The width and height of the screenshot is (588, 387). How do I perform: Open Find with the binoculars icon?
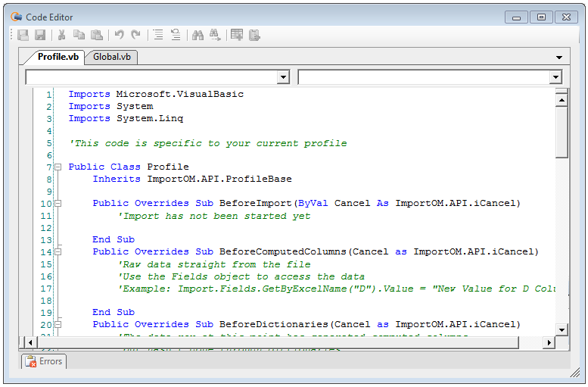pos(198,35)
